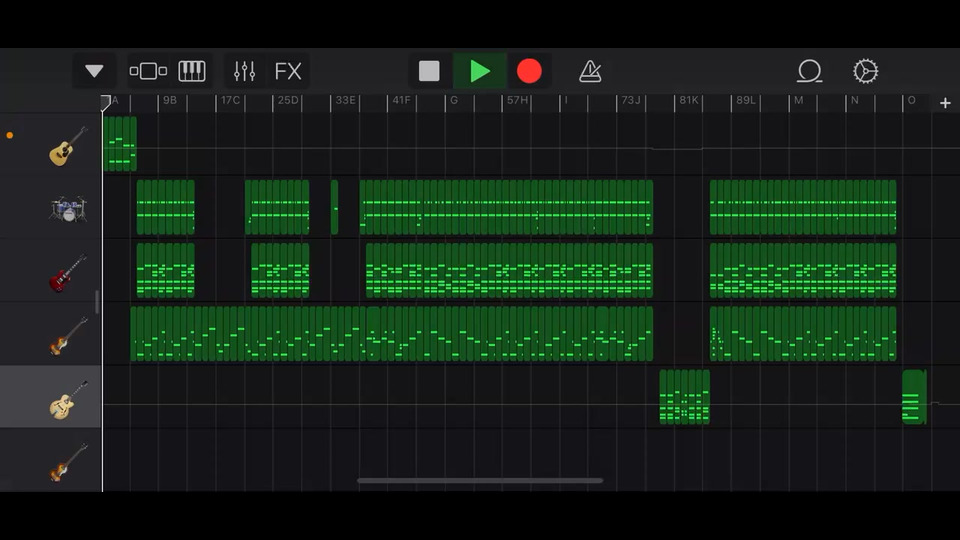The width and height of the screenshot is (960, 540).
Task: Select the red electric guitar track header
Action: pos(51,272)
